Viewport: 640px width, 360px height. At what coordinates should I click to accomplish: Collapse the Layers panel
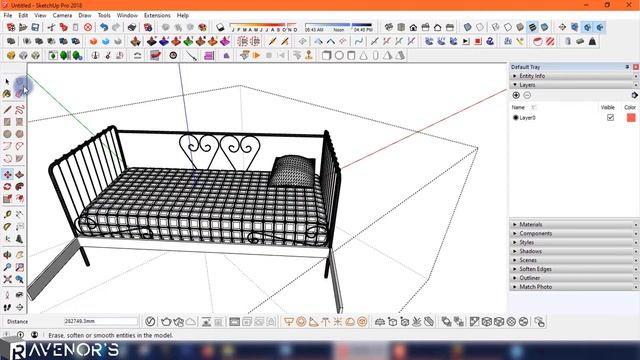(x=573, y=85)
